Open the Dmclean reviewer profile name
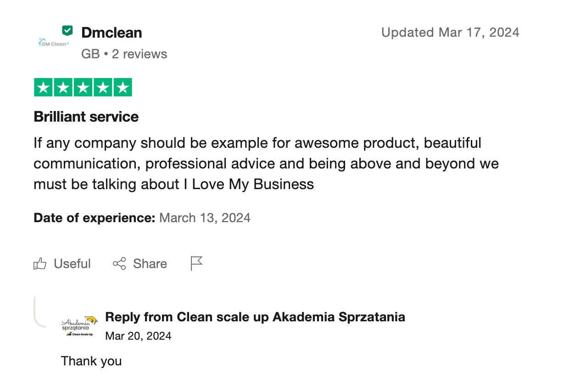 pos(112,33)
